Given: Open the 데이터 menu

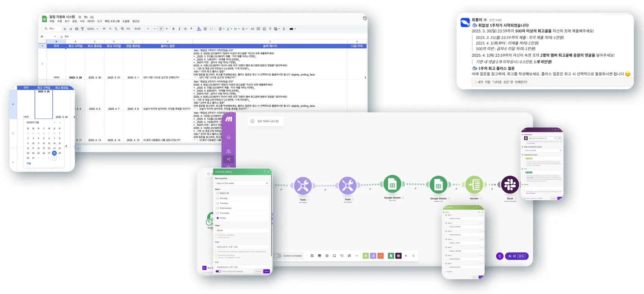Looking at the screenshot, I should [91, 21].
